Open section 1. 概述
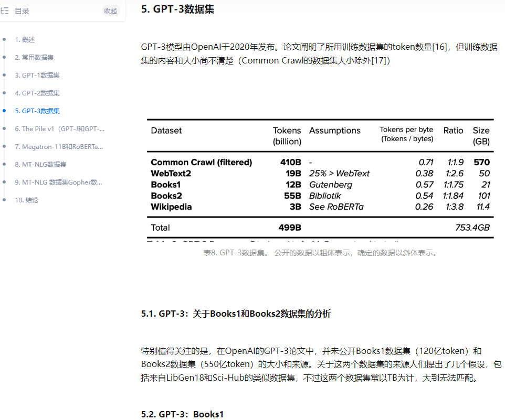Screen dimensions: 505x420 (x=25, y=39)
